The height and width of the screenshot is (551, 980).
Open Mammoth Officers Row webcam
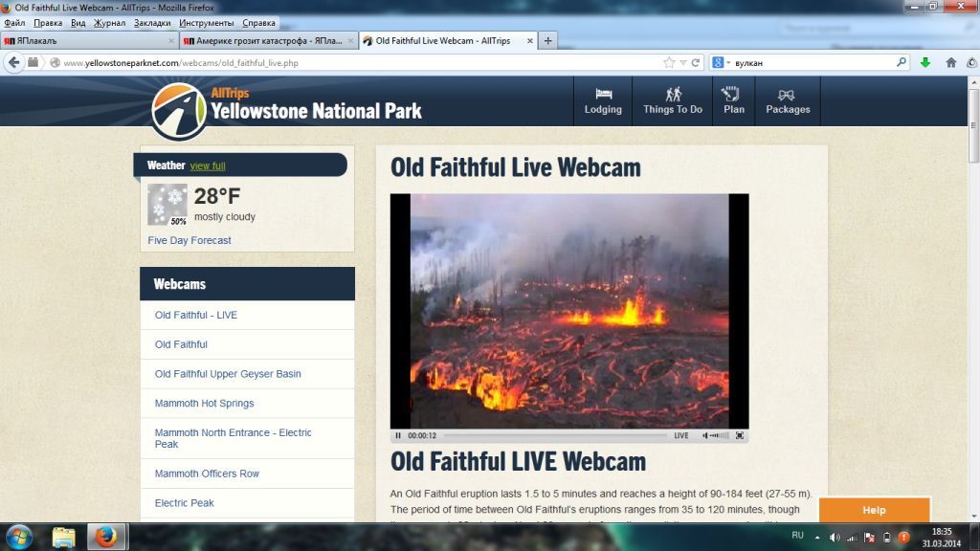tap(207, 474)
